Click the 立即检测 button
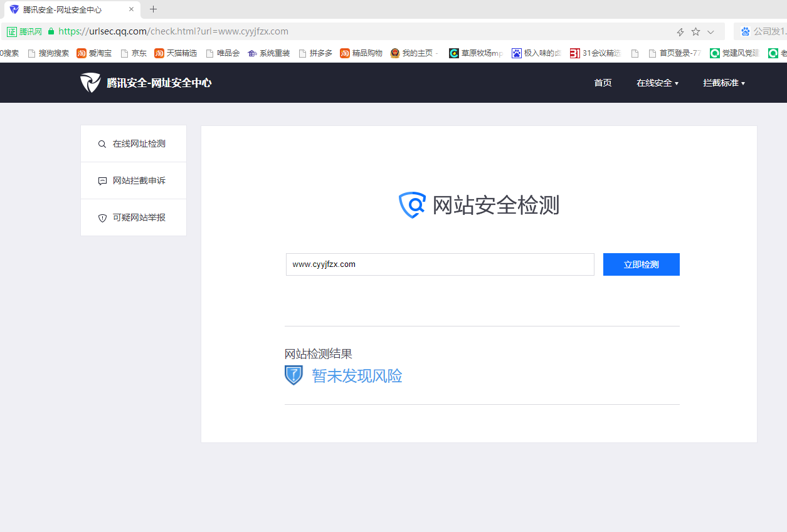 tap(641, 264)
